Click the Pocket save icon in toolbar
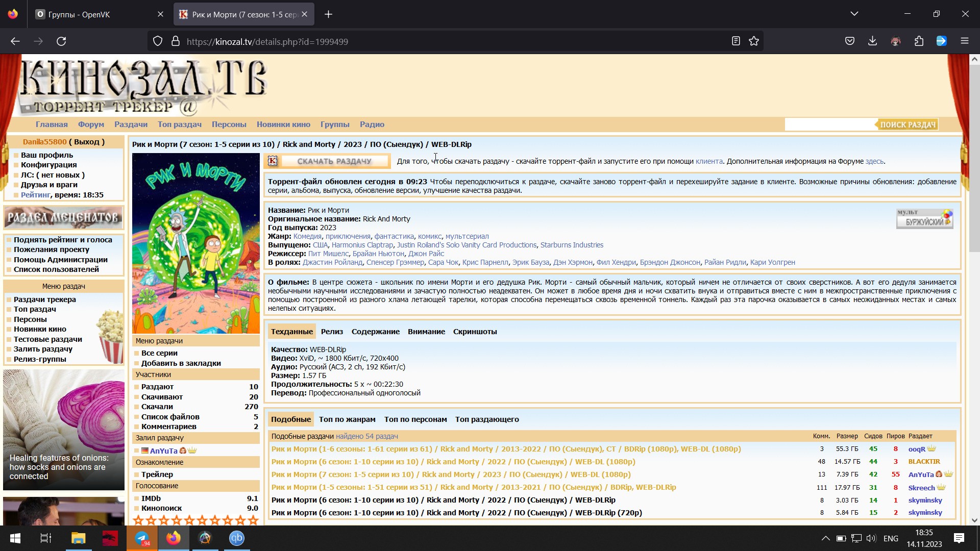980x551 pixels. [x=850, y=41]
